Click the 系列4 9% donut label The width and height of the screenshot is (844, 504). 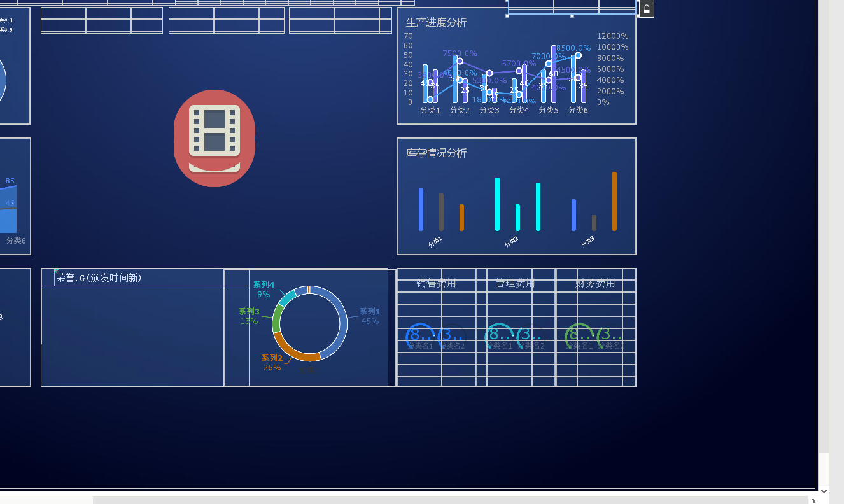pos(264,290)
